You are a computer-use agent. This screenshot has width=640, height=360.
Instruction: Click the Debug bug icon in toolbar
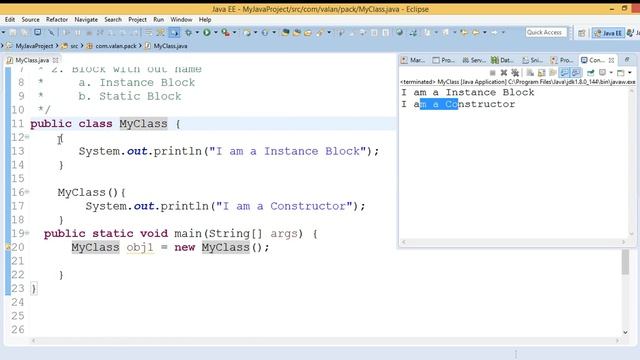[188, 32]
